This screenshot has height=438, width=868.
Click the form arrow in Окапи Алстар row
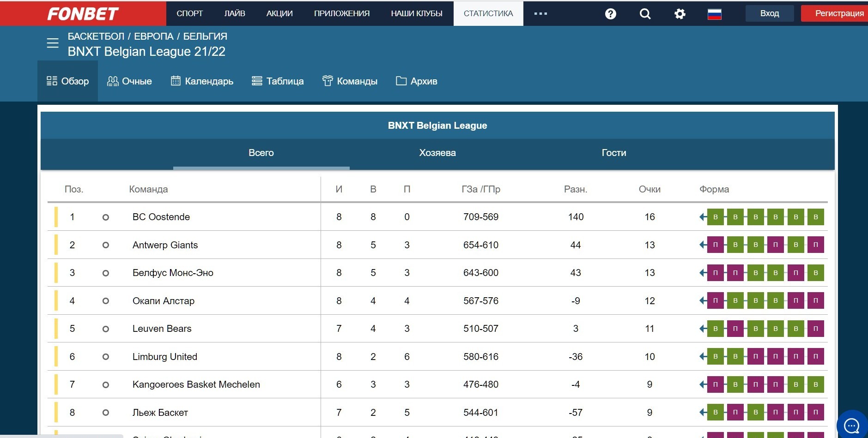(x=703, y=300)
